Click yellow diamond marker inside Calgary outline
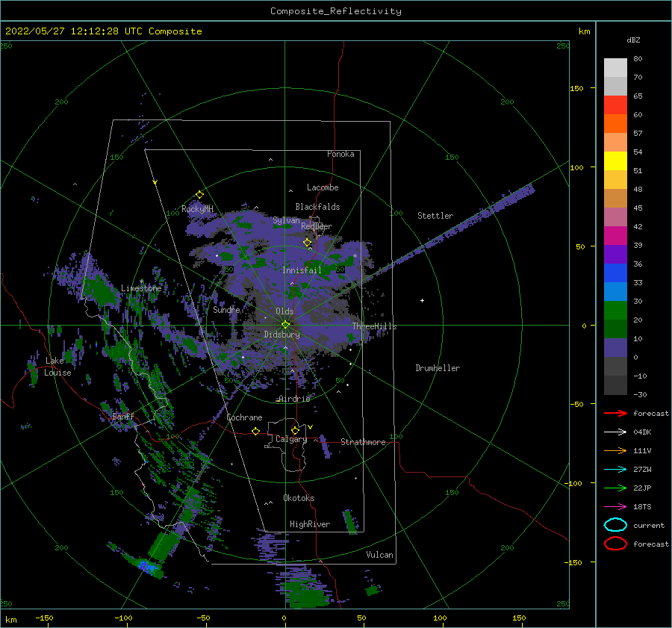Viewport: 672px width, 628px height. [295, 430]
